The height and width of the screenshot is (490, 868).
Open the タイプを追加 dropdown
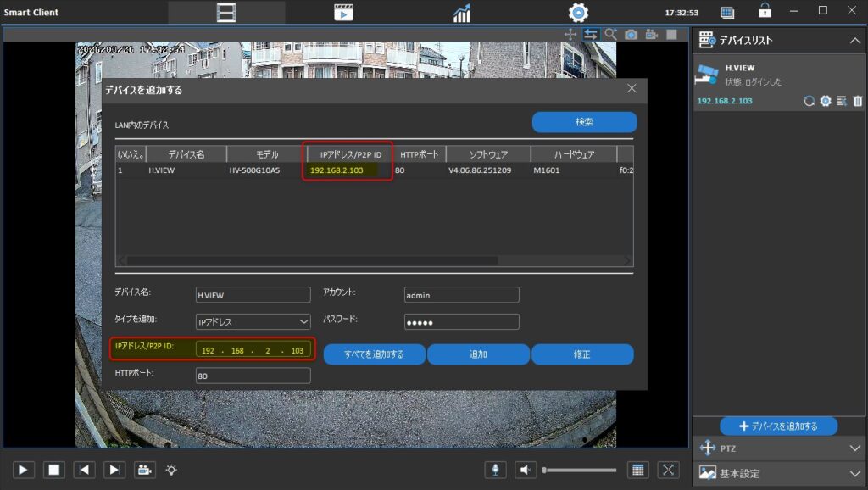pos(253,322)
